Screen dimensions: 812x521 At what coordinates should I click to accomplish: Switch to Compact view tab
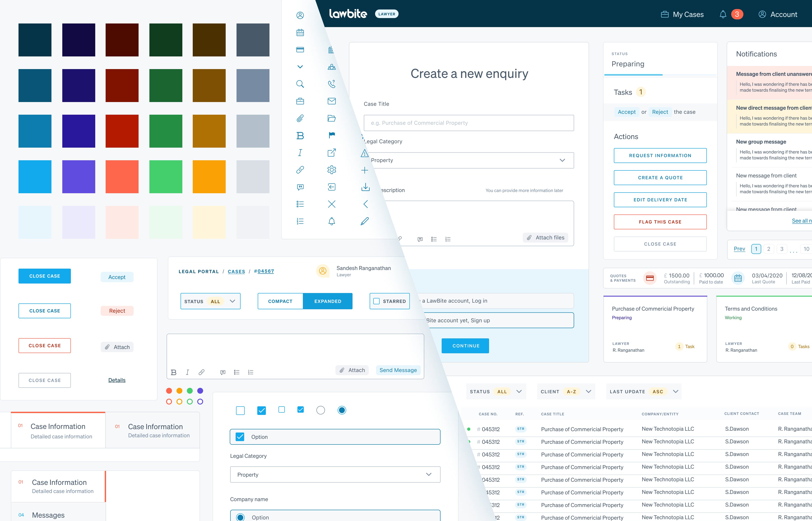(x=280, y=301)
